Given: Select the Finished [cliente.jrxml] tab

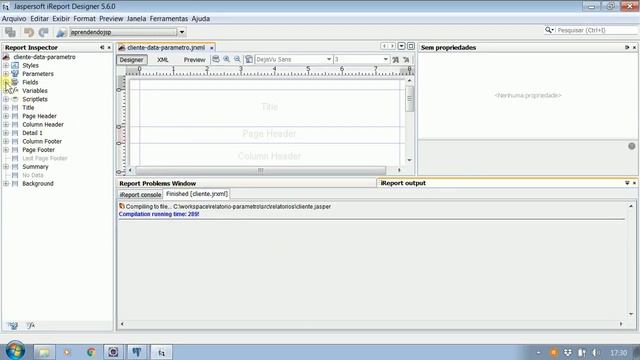Looking at the screenshot, I should pos(197,194).
